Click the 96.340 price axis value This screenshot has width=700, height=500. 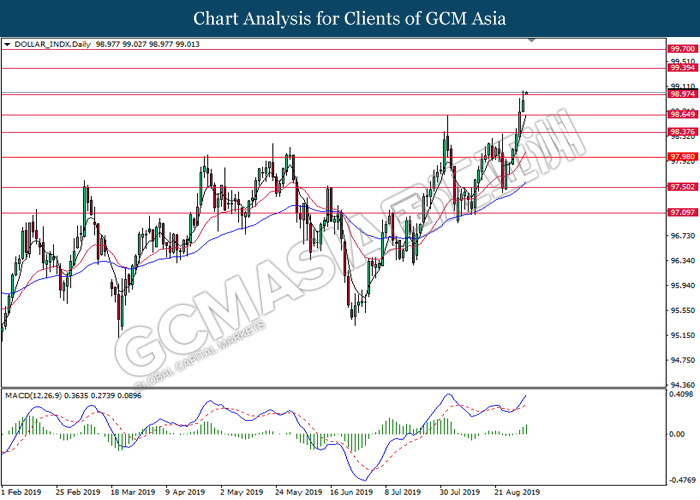pyautogui.click(x=683, y=260)
